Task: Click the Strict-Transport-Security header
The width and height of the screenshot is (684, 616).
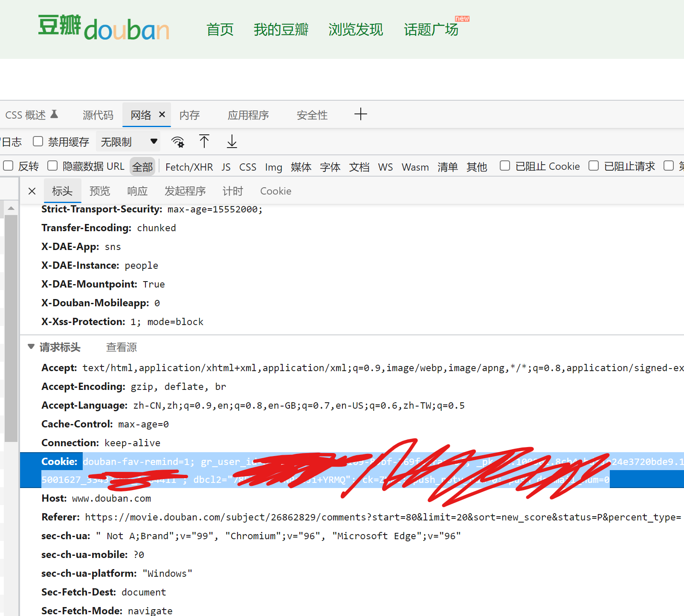Action: [152, 209]
